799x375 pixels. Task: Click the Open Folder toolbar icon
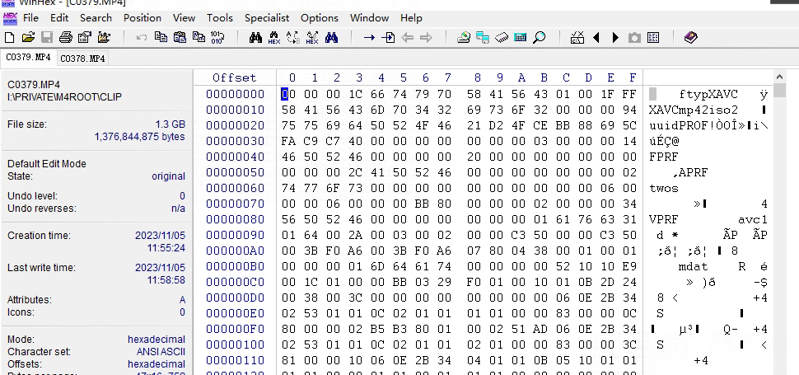104,37
